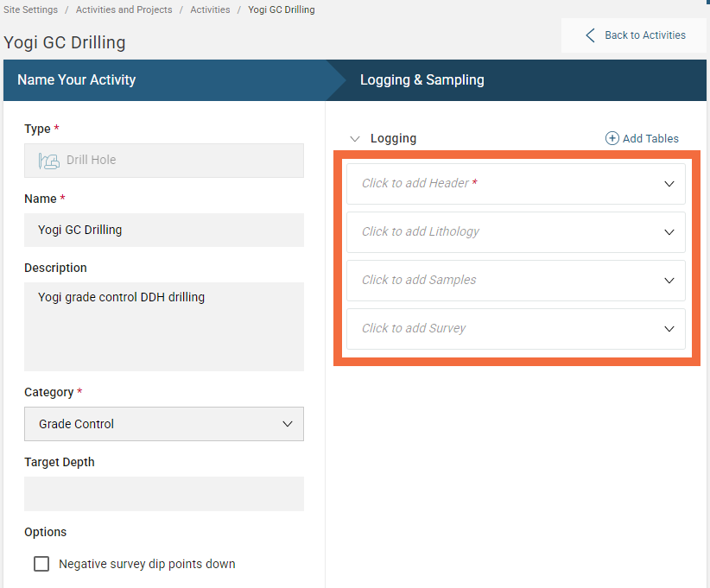Click the Name field containing Yogi GC Drilling
This screenshot has height=588, width=710.
164,231
